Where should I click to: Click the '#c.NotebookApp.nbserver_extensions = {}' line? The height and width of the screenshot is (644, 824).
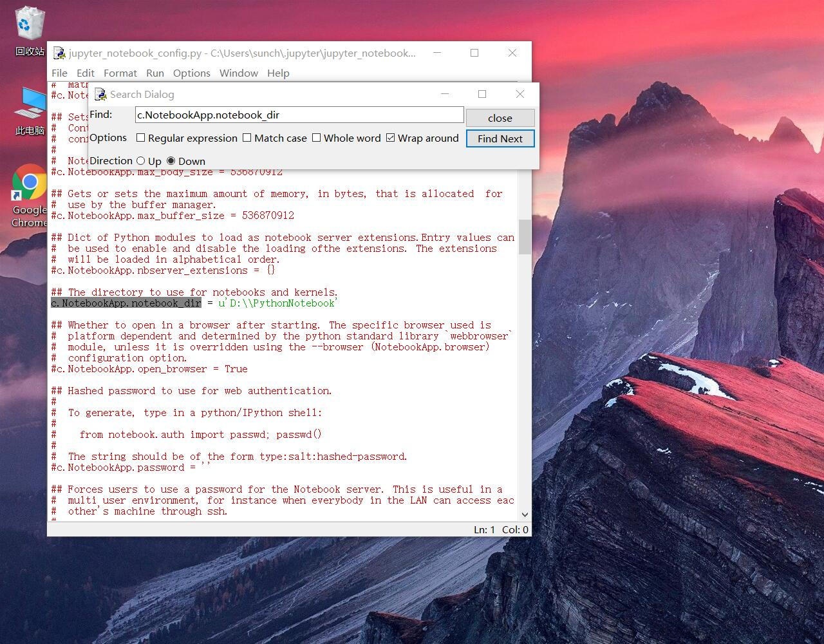(163, 270)
